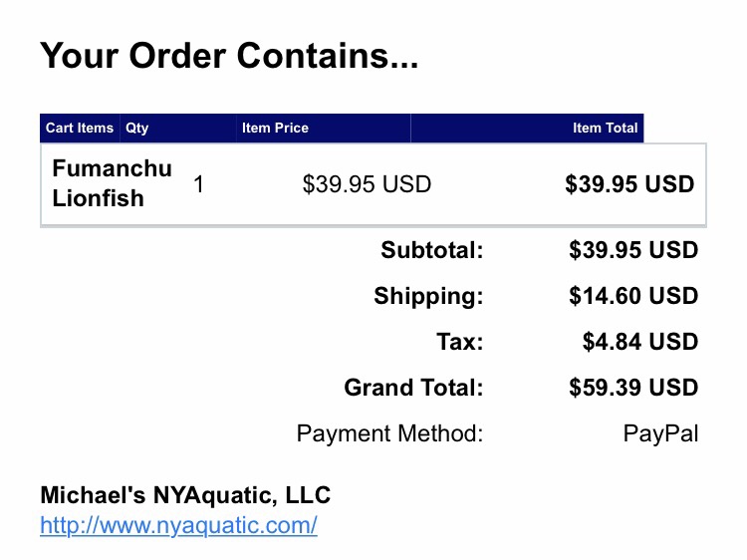Screen dimensions: 747x560
Task: Click the Item Price column header
Action: 275,128
